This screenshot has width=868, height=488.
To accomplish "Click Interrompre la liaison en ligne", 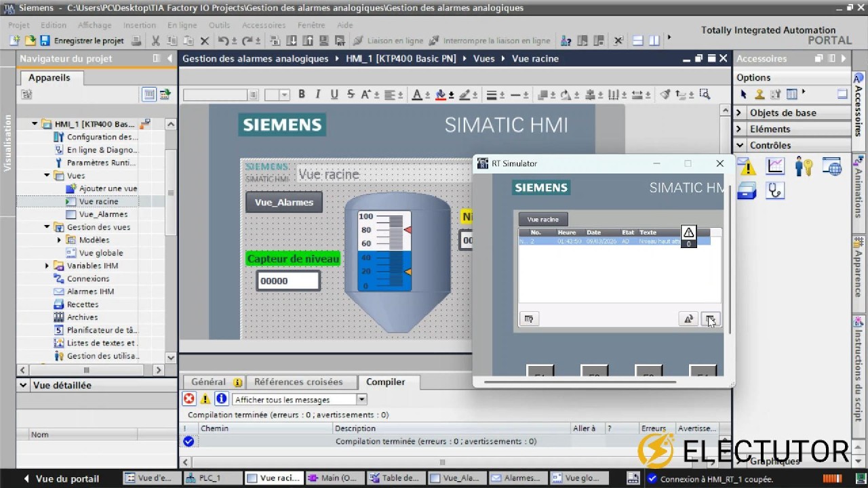I will (489, 41).
